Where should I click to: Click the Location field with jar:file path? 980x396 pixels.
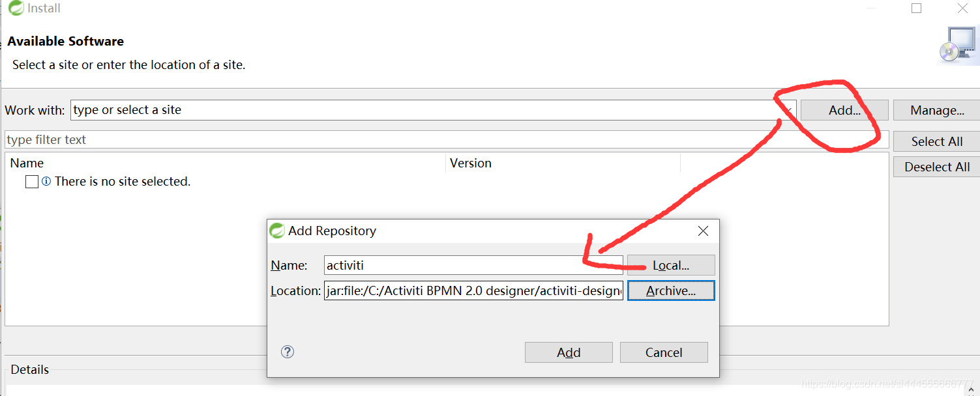click(473, 290)
